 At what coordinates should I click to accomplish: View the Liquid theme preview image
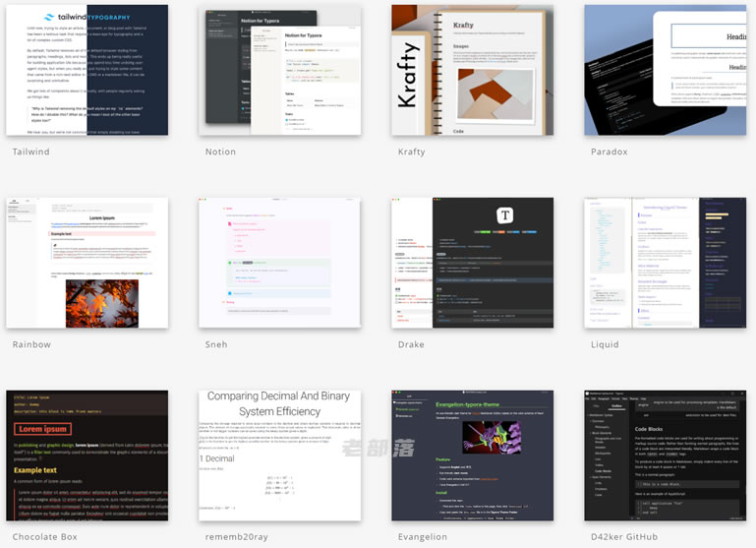[666, 263]
